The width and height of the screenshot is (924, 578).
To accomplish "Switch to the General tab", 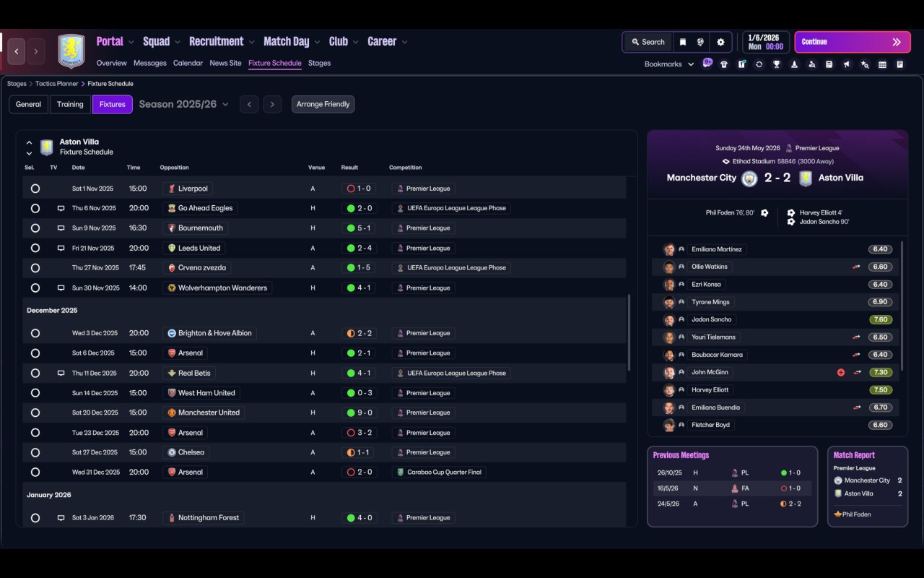I will 29,104.
